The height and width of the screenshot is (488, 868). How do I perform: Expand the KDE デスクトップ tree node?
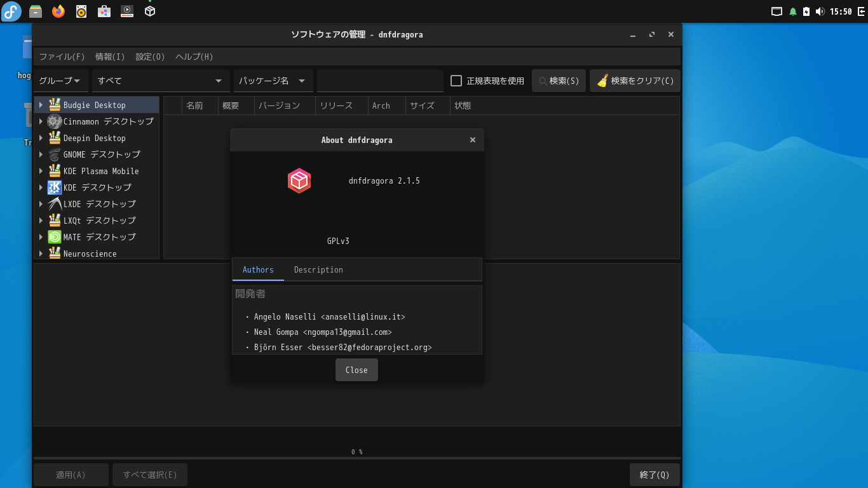41,187
